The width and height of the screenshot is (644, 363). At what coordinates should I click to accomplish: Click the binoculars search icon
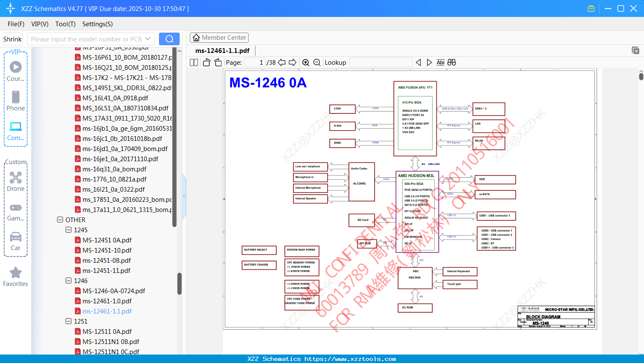coord(452,63)
